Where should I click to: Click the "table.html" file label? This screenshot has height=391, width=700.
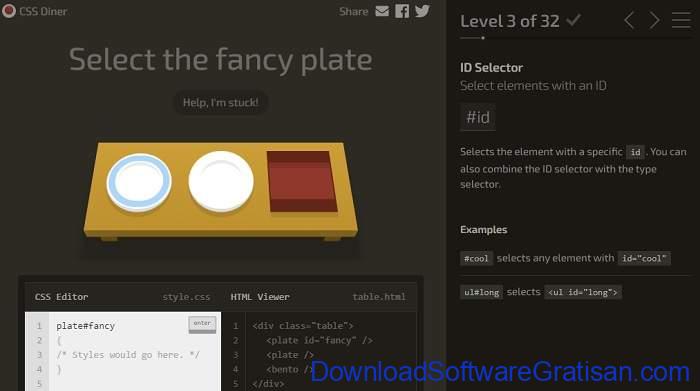(379, 297)
